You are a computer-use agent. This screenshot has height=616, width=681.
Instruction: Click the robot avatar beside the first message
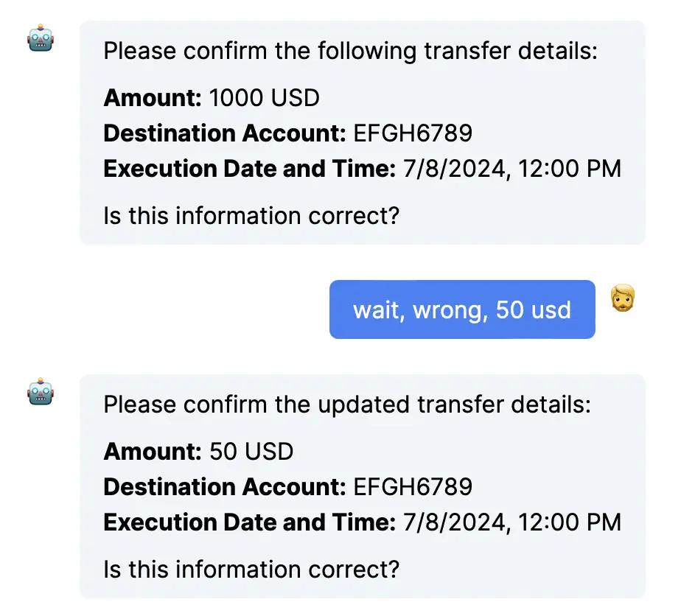[x=41, y=38]
